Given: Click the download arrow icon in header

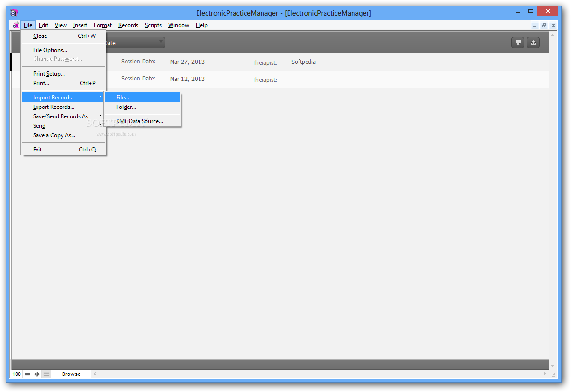Looking at the screenshot, I should (x=518, y=43).
